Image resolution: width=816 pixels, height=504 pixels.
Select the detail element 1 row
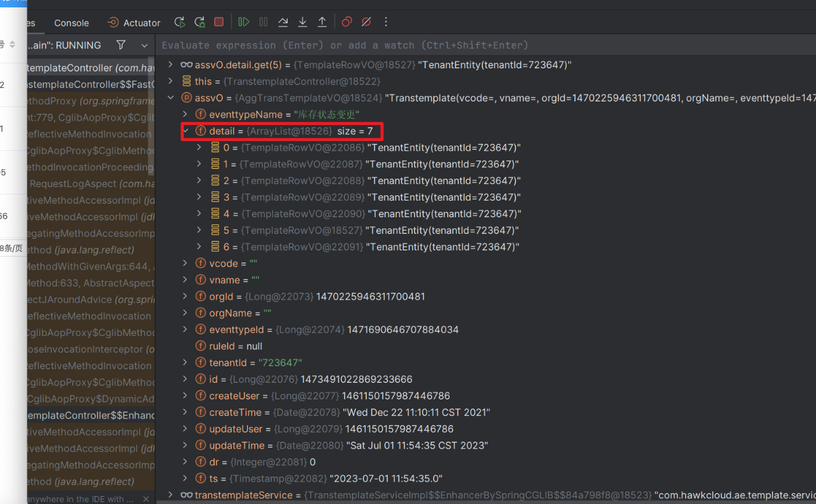(x=487, y=164)
